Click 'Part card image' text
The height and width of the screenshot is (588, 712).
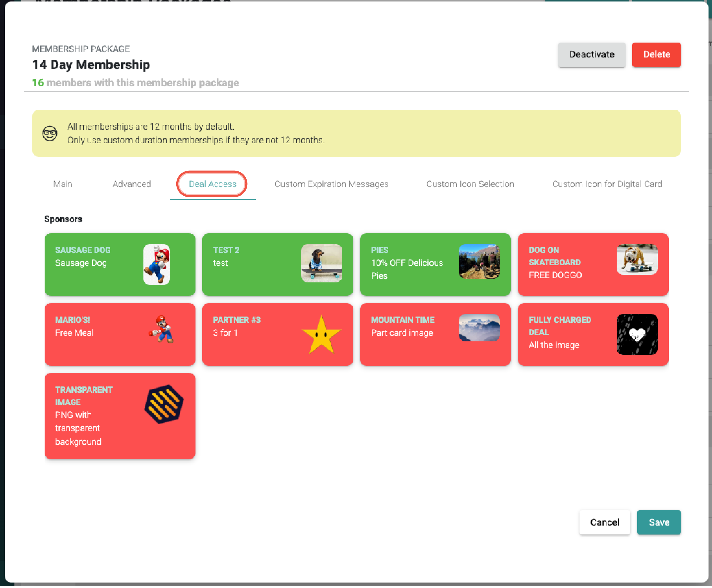402,333
